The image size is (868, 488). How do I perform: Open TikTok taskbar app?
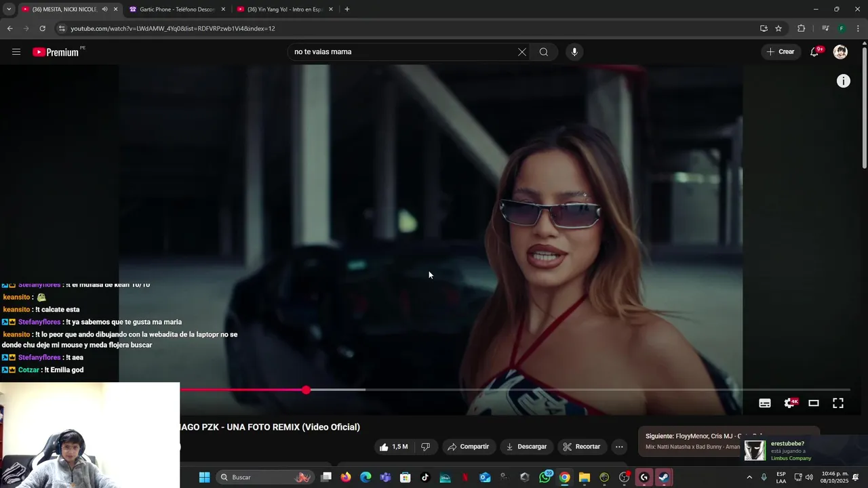[425, 477]
